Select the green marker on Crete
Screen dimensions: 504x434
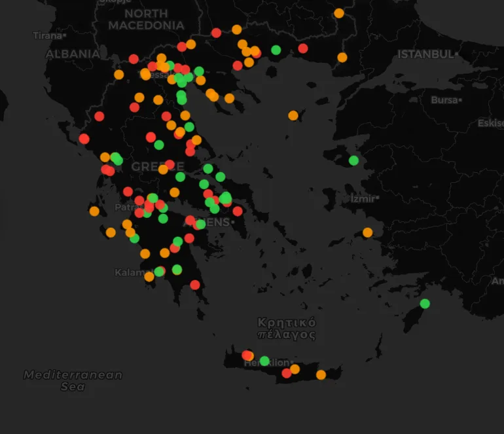(x=264, y=361)
